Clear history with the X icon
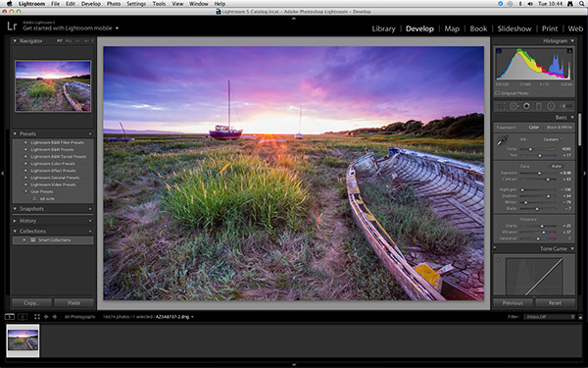Screen dimensions: 588x368 click(x=90, y=221)
